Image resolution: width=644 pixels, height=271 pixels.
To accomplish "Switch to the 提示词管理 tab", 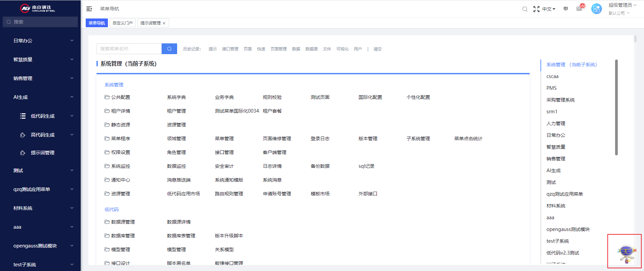I will click(x=150, y=23).
